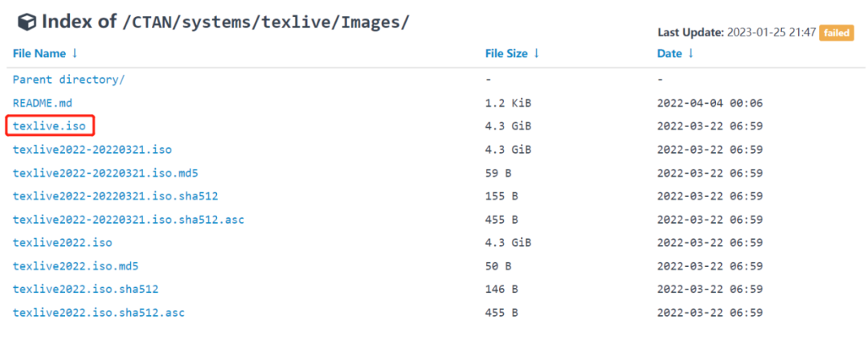The image size is (868, 337).
Task: Go to Parent directory
Action: coord(68,80)
